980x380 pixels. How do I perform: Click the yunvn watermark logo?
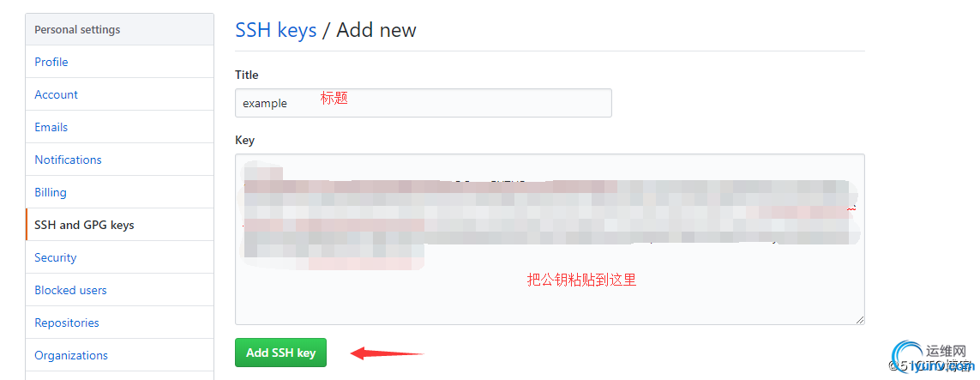(x=933, y=358)
